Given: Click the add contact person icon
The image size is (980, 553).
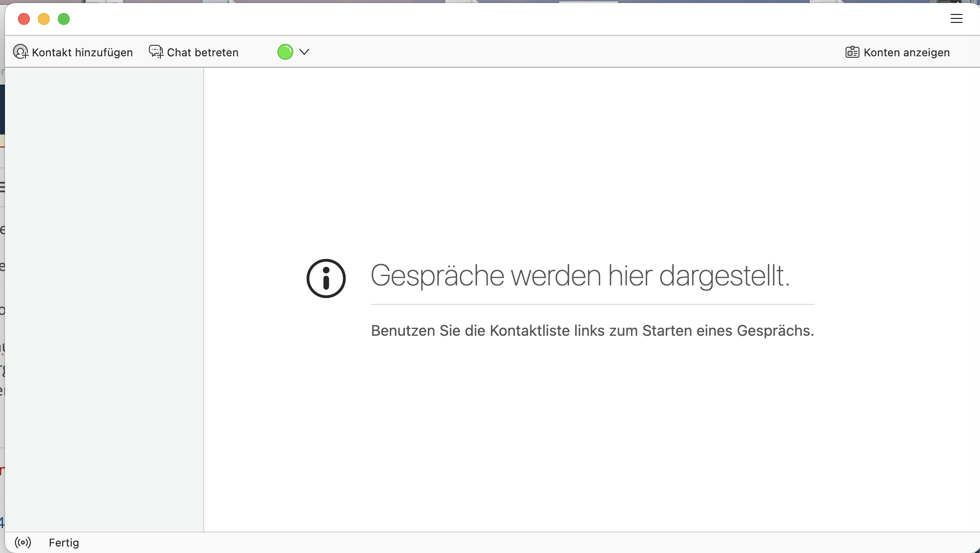Looking at the screenshot, I should (20, 52).
